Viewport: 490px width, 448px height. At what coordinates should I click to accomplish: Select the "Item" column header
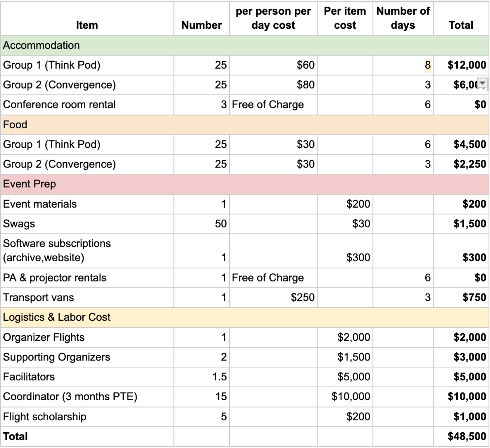point(87,25)
